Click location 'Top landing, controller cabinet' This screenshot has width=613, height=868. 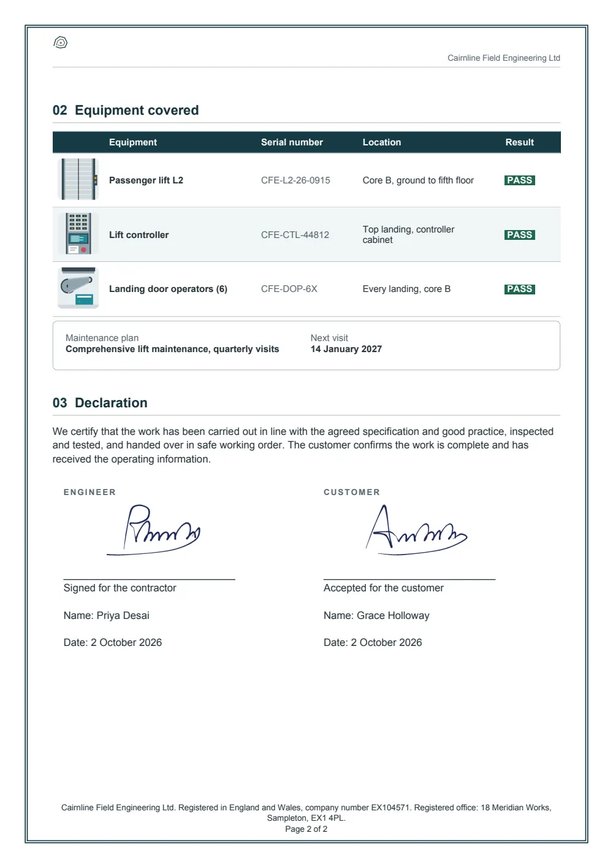coord(408,234)
